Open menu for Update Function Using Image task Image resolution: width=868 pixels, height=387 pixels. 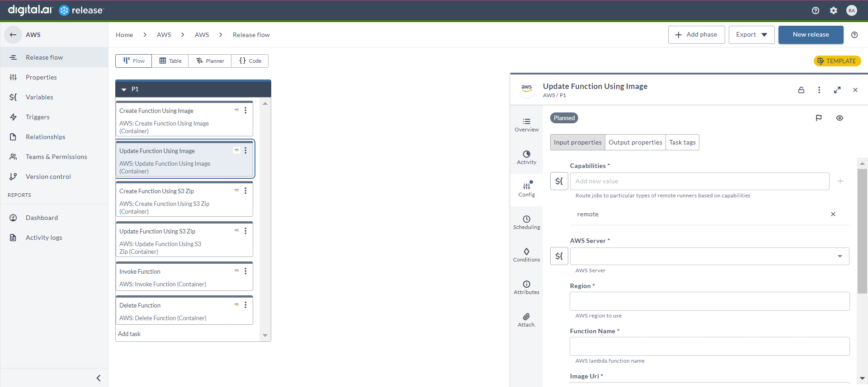[245, 150]
